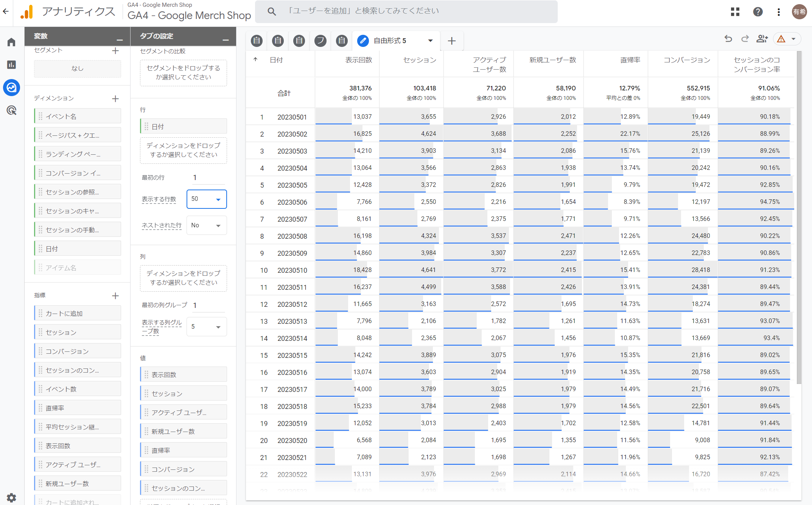The width and height of the screenshot is (812, 505).
Task: Open the Google apps grid icon
Action: pyautogui.click(x=735, y=12)
